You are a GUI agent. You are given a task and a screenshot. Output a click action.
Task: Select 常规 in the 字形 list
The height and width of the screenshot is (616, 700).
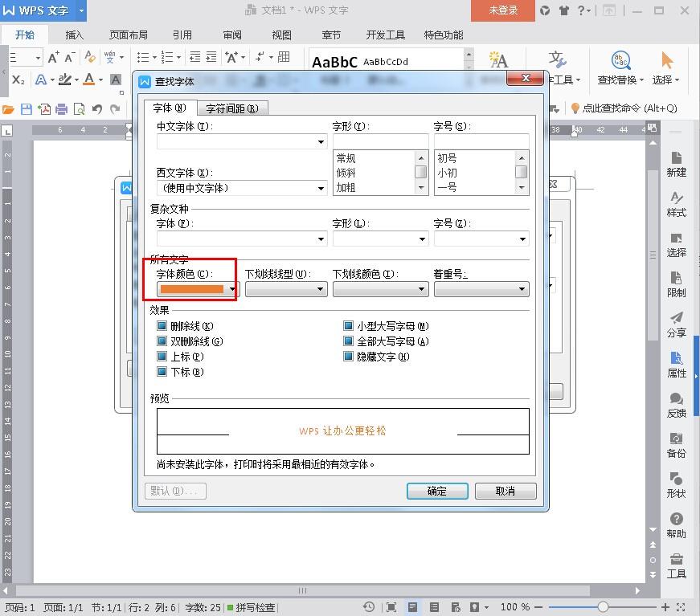tap(346, 158)
